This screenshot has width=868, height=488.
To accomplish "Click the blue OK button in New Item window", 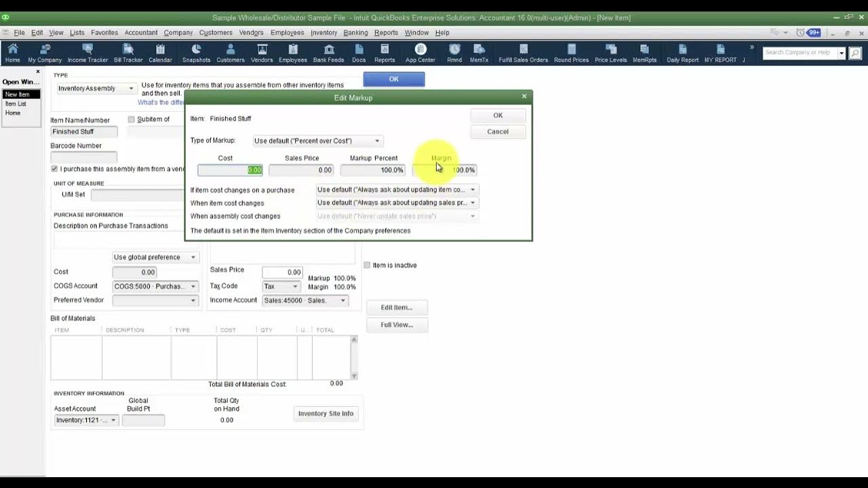I will pyautogui.click(x=394, y=79).
